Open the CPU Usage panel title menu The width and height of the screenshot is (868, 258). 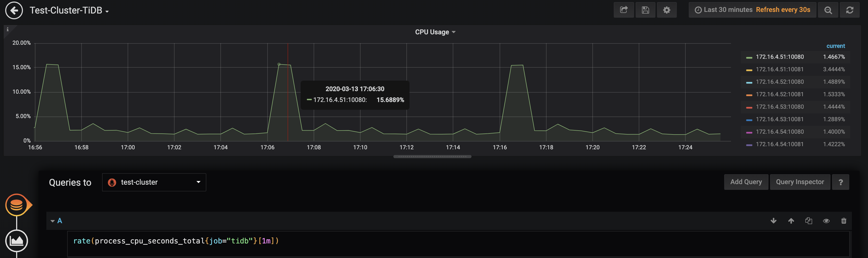pos(435,32)
